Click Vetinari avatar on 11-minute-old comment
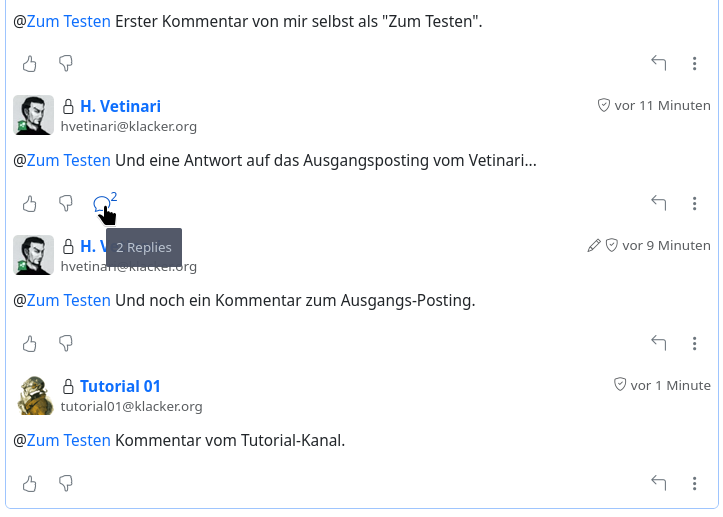Viewport: 723px width, 517px height. click(33, 115)
